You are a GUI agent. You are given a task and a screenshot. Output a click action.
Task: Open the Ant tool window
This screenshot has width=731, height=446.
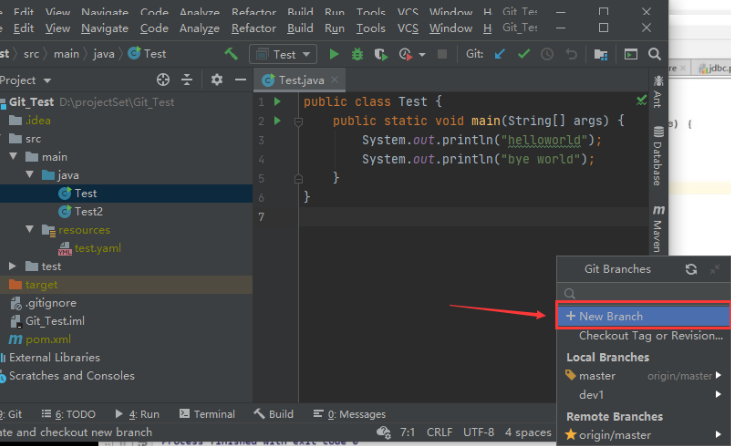658,92
